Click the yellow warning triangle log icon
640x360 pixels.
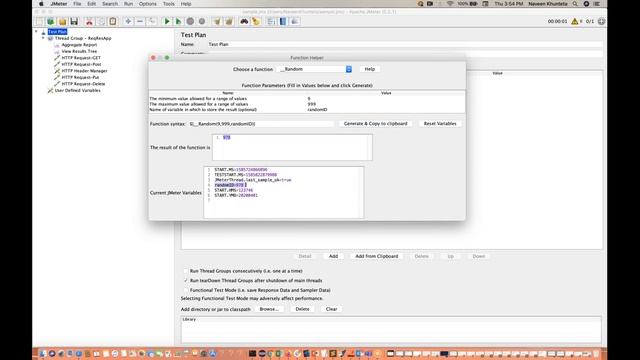[x=575, y=21]
